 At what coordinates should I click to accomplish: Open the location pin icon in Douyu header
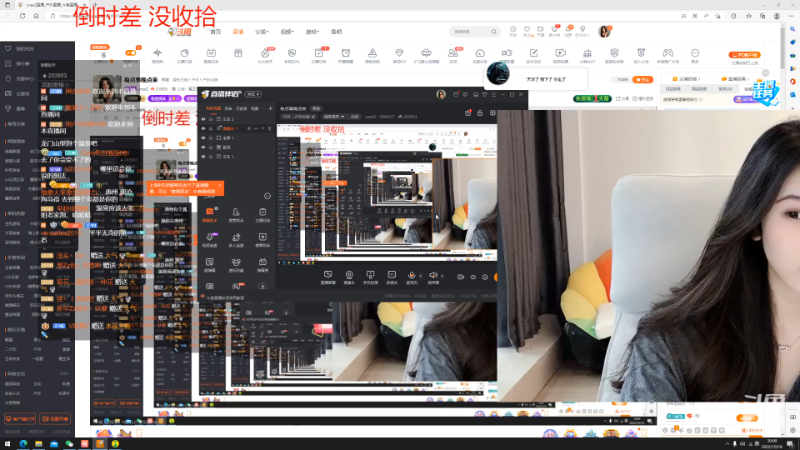(582, 30)
